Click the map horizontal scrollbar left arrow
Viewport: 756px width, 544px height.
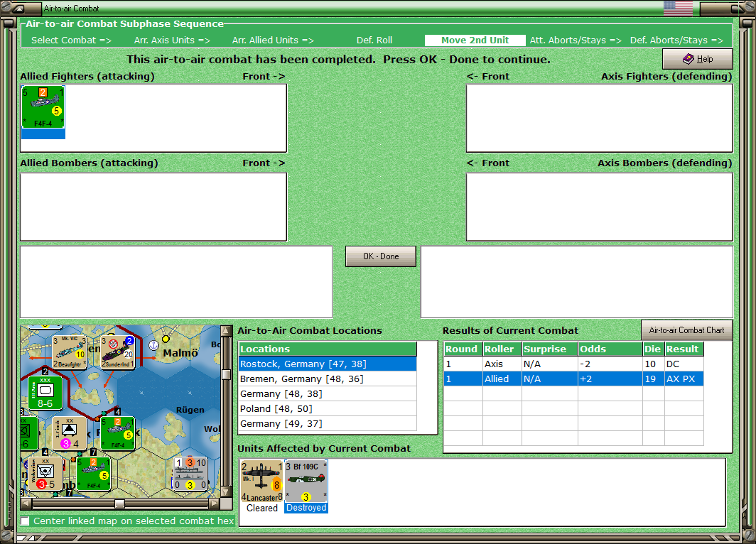(26, 504)
